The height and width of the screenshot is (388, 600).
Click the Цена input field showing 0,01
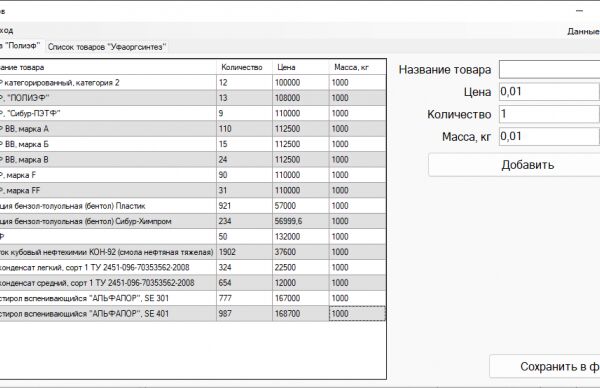point(549,92)
